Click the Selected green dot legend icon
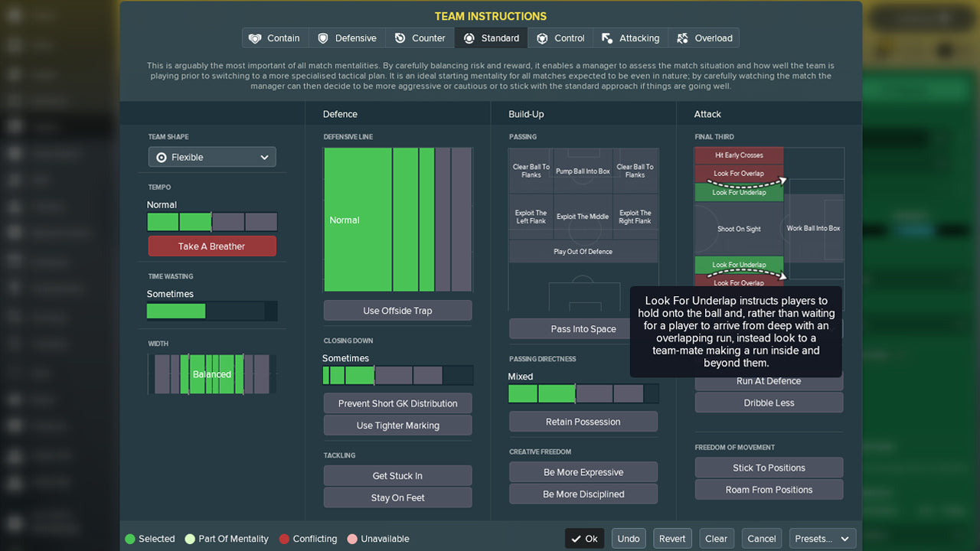The image size is (980, 551). click(x=129, y=539)
